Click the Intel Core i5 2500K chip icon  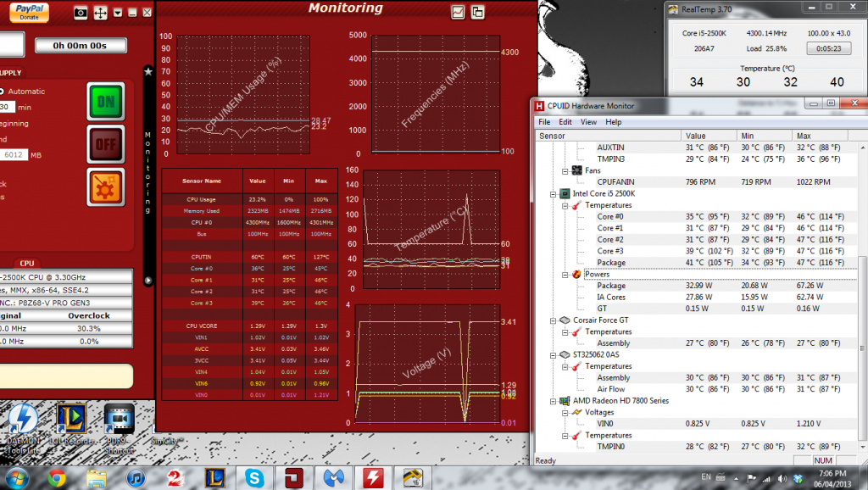[x=564, y=194]
